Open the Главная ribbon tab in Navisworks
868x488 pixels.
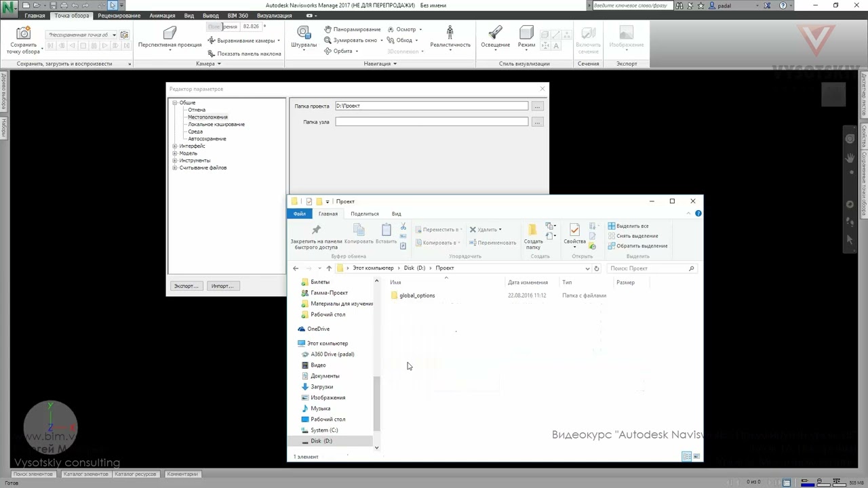[x=35, y=16]
